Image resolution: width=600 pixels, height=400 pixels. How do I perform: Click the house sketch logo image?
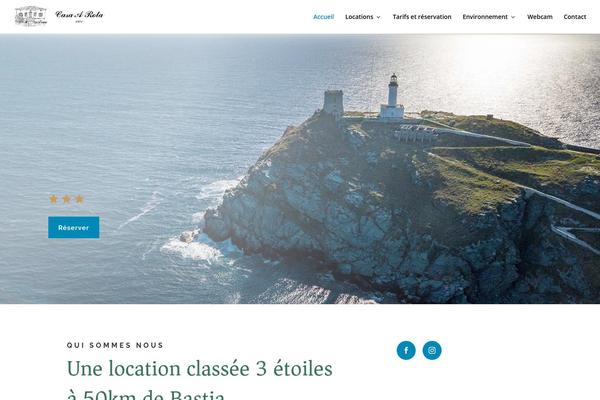click(x=31, y=16)
